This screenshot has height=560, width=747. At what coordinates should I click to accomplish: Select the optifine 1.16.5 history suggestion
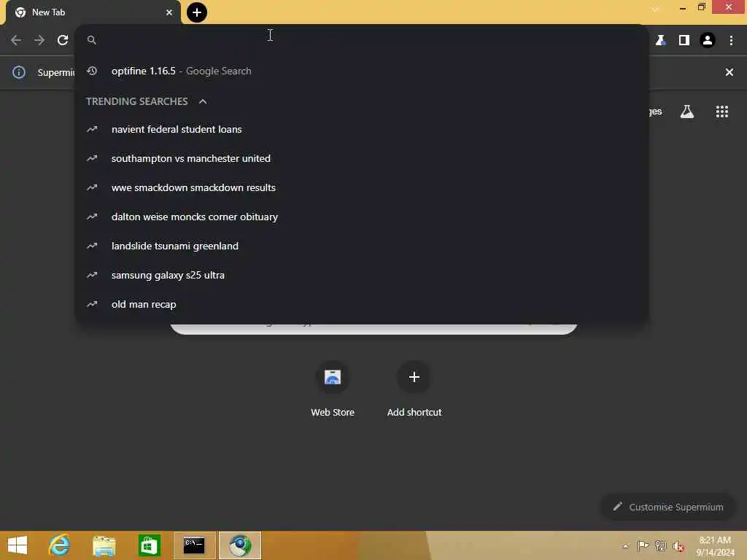[x=362, y=71]
